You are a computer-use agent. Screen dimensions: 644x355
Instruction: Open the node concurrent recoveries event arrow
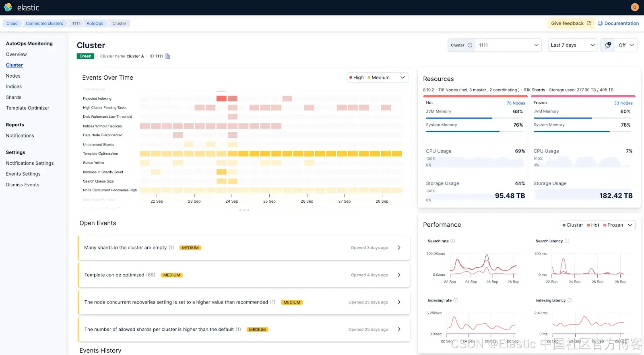(399, 302)
